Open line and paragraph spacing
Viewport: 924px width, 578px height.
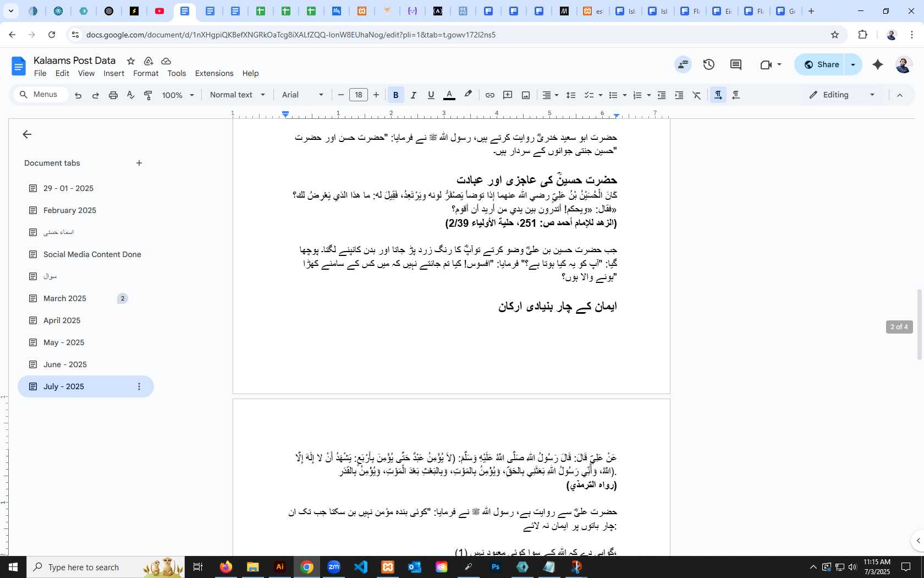571,95
